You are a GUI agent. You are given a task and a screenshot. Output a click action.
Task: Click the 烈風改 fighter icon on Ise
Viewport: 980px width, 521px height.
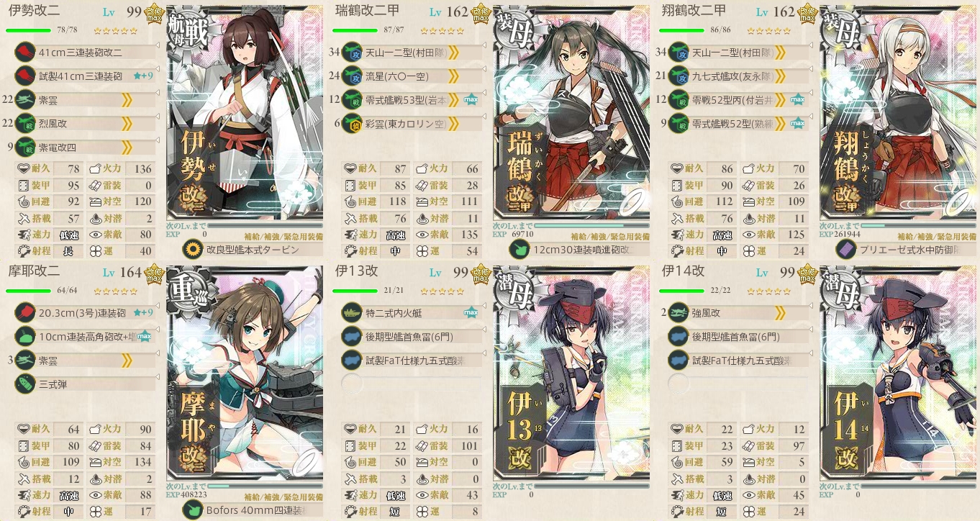(24, 123)
